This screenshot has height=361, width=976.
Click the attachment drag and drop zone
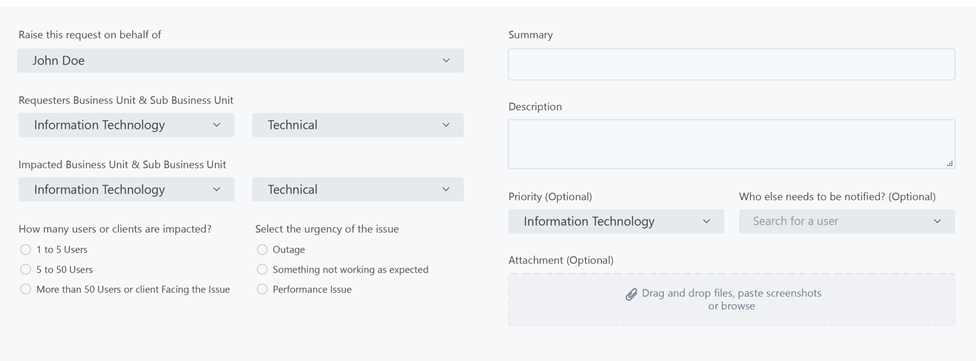[731, 299]
